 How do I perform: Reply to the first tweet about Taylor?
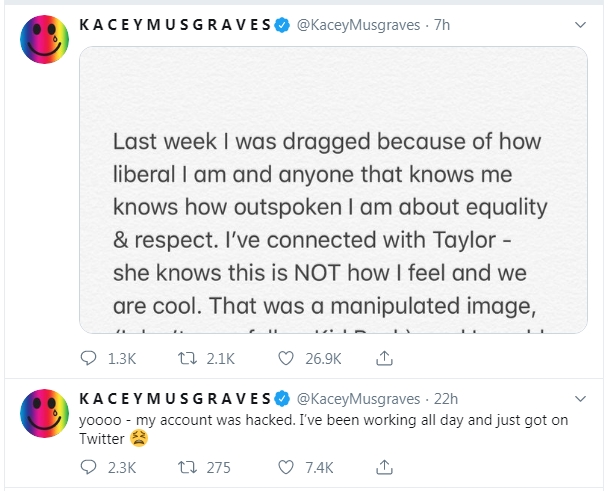(x=89, y=357)
